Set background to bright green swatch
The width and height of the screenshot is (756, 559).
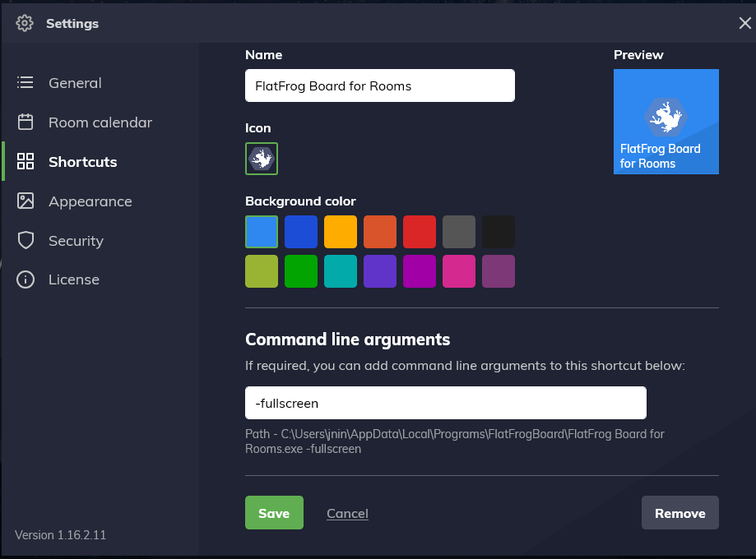301,271
